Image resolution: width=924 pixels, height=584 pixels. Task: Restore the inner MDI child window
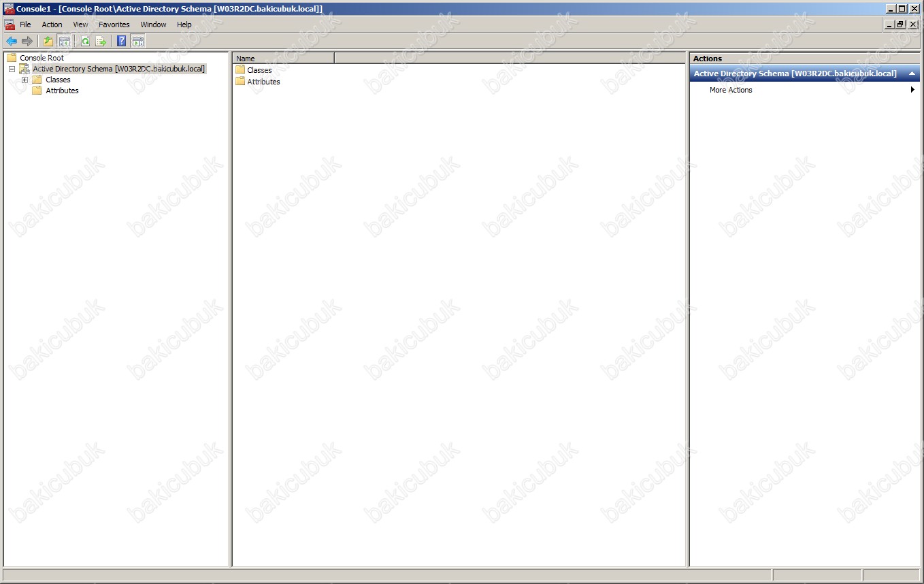tap(901, 25)
